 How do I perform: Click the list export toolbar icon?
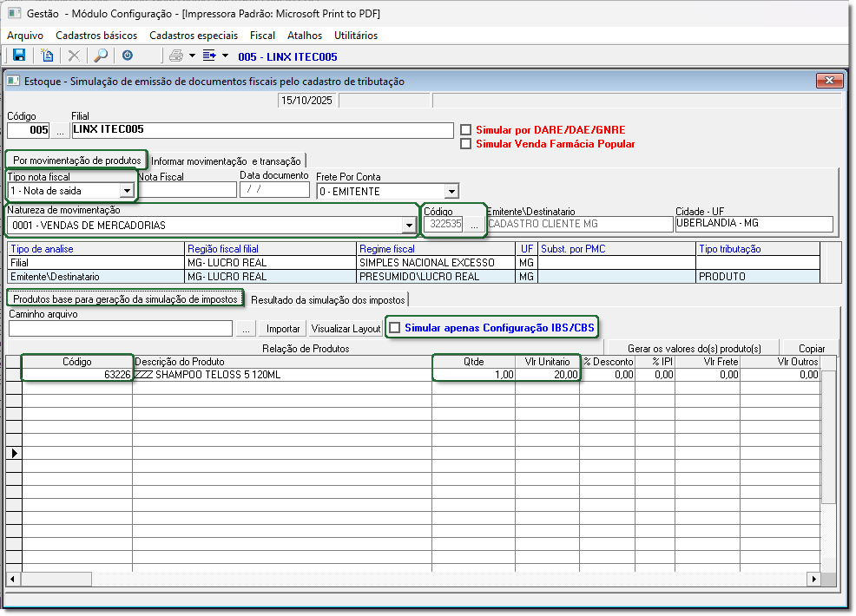pos(209,56)
